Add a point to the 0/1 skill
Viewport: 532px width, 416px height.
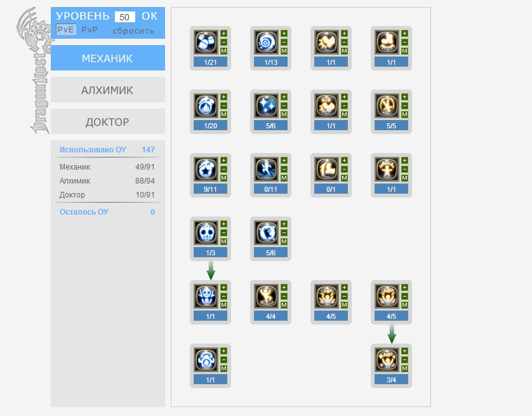pyautogui.click(x=344, y=160)
